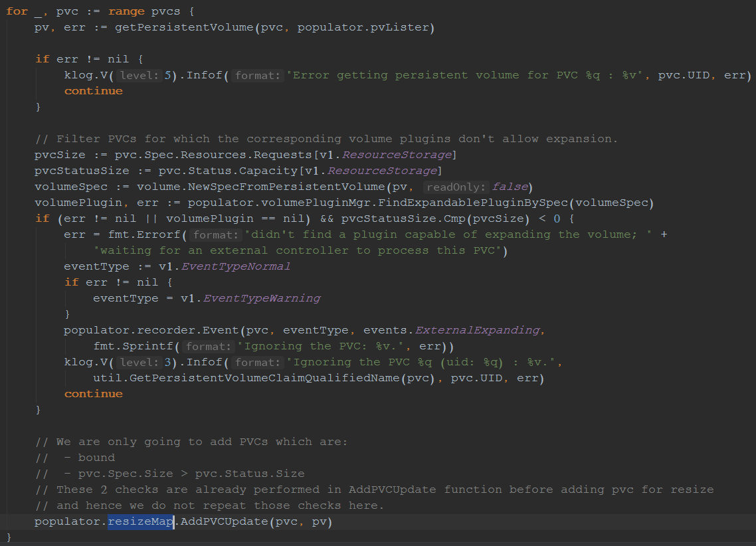Click the 'range' keyword in for loop
The image size is (756, 546).
[126, 11]
